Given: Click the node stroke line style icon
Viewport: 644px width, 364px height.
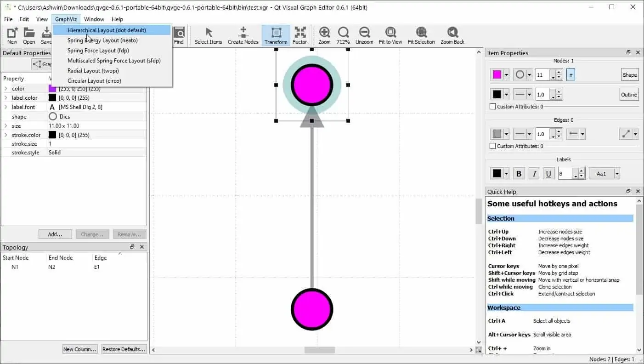Looking at the screenshot, I should [x=520, y=95].
